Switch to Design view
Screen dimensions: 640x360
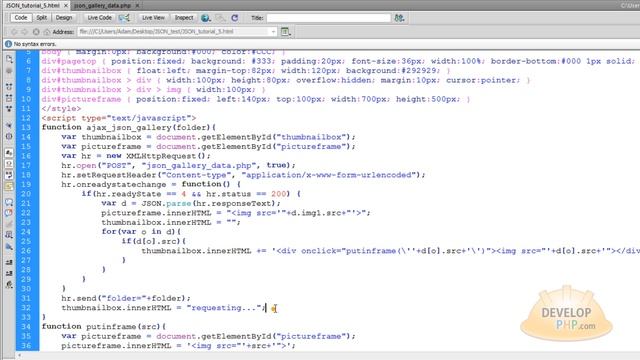[x=64, y=18]
